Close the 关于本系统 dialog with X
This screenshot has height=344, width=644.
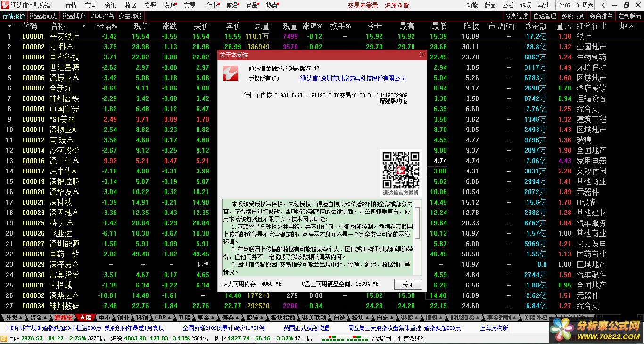[x=422, y=55]
